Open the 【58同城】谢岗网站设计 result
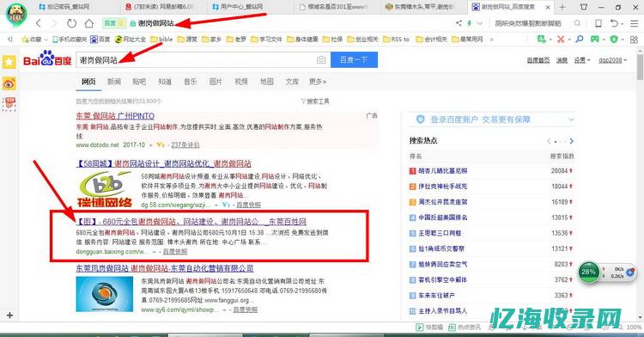 tap(163, 163)
